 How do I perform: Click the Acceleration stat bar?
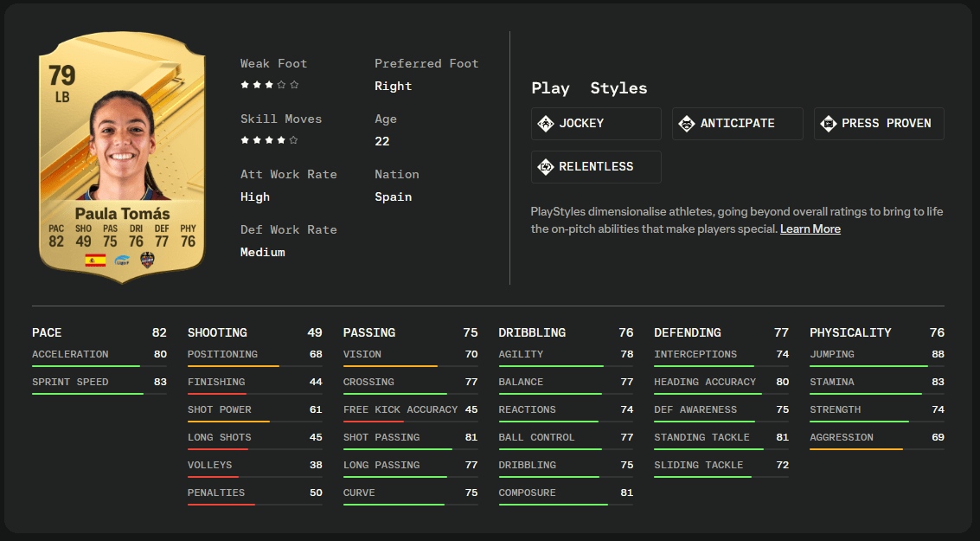(x=99, y=366)
